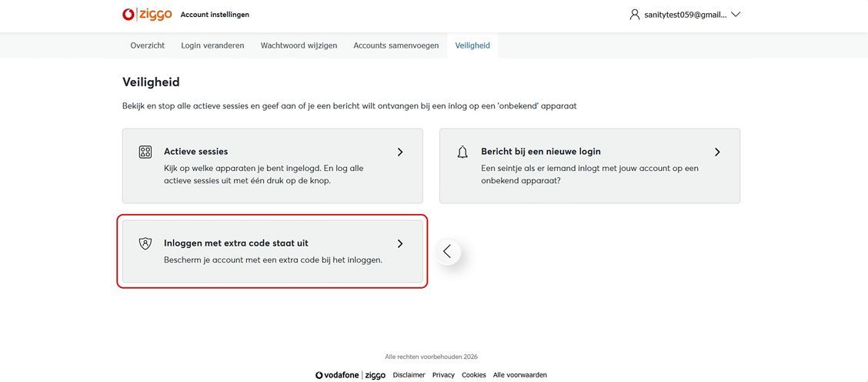
Task: Click the user profile icon
Action: (x=635, y=15)
